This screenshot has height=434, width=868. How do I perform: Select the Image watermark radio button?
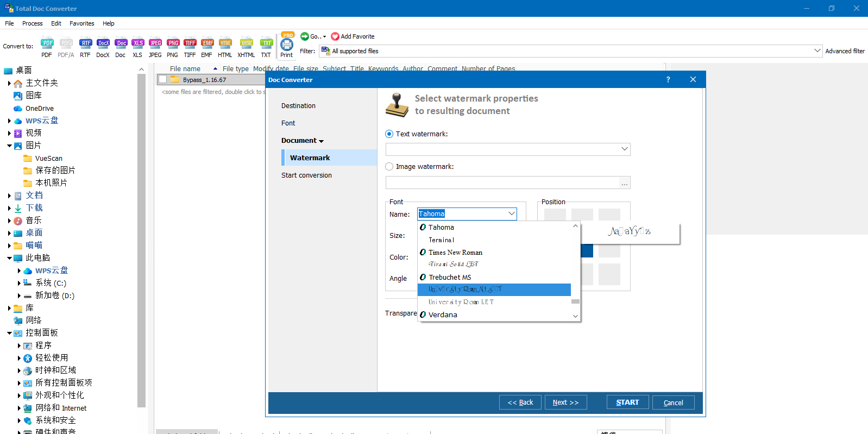coord(389,167)
